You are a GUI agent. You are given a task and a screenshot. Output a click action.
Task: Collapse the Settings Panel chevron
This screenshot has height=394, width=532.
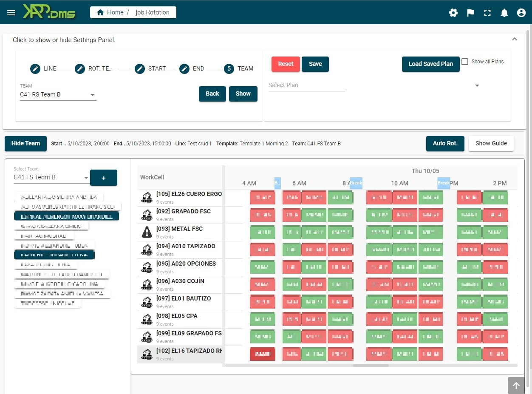tap(515, 39)
